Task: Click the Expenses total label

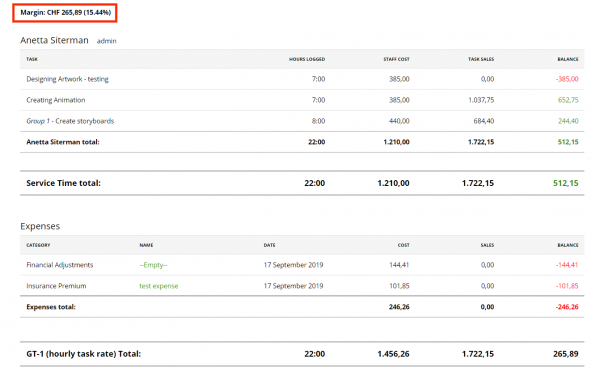Action: 51,307
